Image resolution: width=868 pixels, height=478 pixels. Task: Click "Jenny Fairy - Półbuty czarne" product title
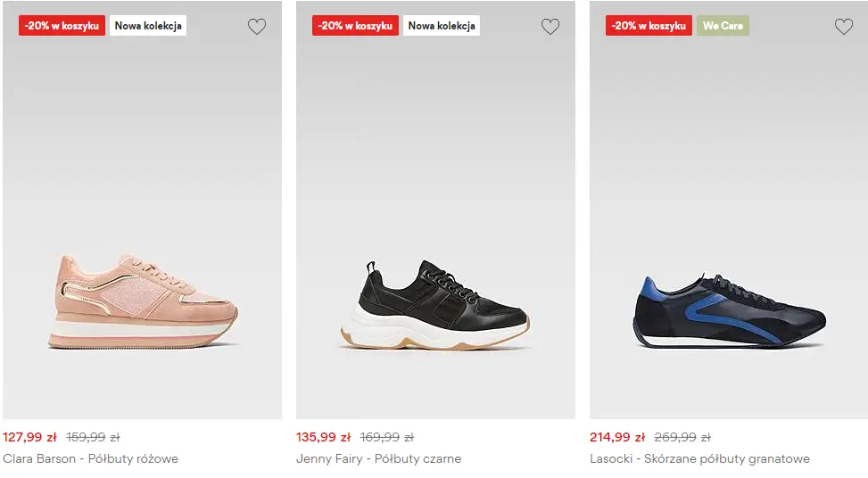click(378, 458)
